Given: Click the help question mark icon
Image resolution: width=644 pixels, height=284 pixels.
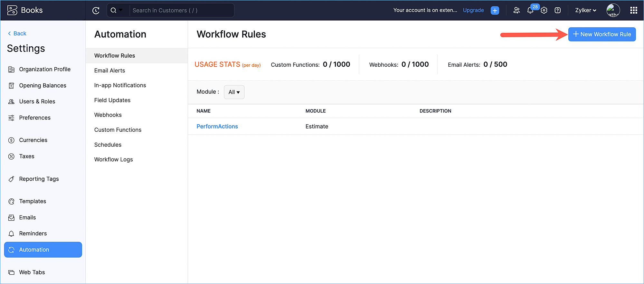Looking at the screenshot, I should [x=558, y=10].
